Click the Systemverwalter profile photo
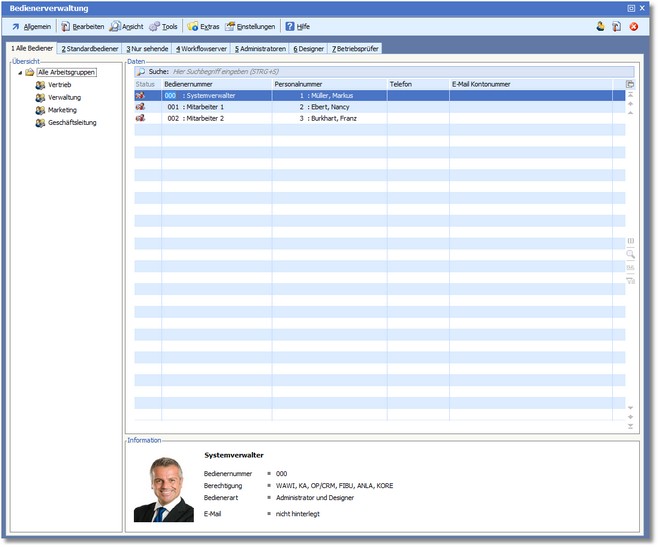Image resolution: width=658 pixels, height=547 pixels. pos(164,490)
